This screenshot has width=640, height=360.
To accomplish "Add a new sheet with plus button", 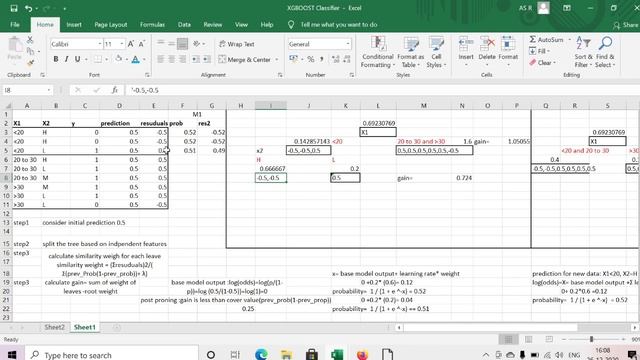I will (x=117, y=327).
